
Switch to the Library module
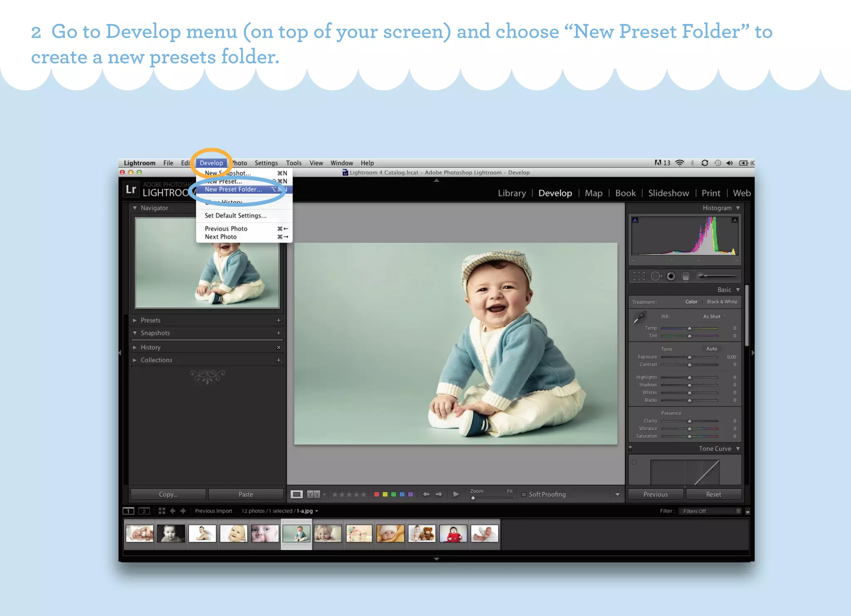[512, 193]
